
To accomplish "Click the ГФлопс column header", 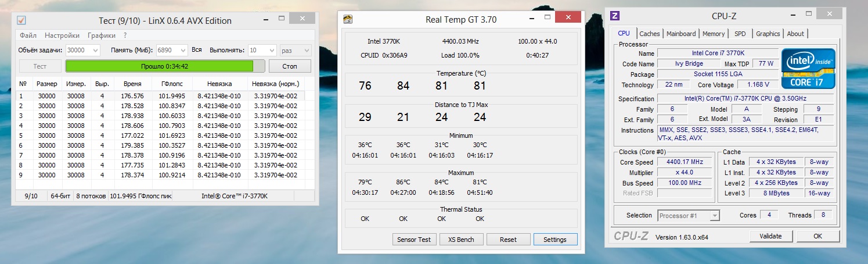I will click(171, 84).
